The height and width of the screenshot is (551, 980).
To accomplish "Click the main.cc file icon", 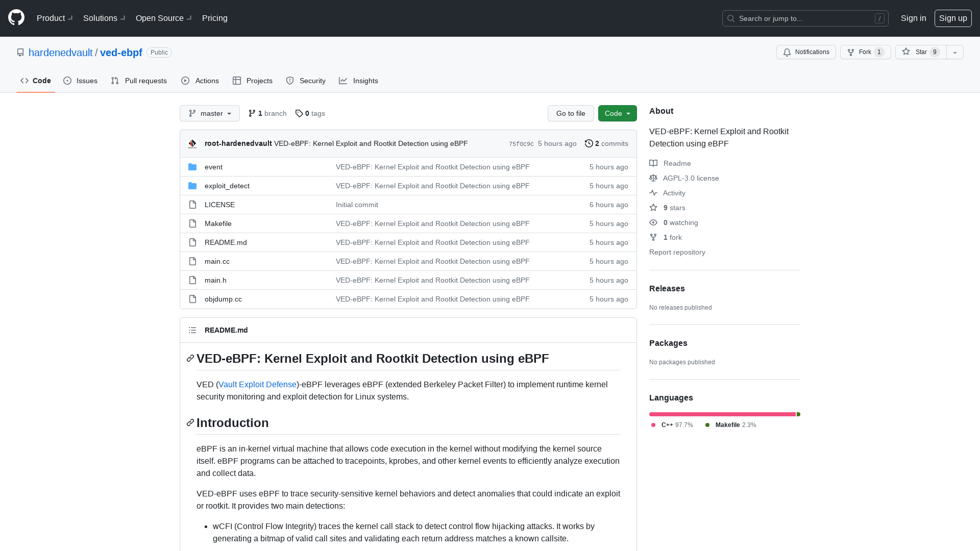I will point(192,261).
